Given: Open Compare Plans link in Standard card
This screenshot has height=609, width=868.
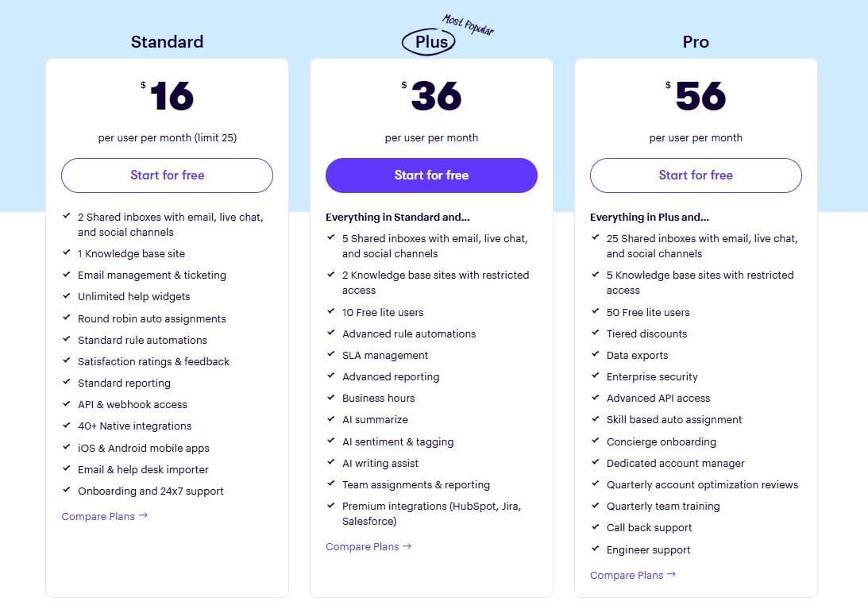Looking at the screenshot, I should pos(105,516).
